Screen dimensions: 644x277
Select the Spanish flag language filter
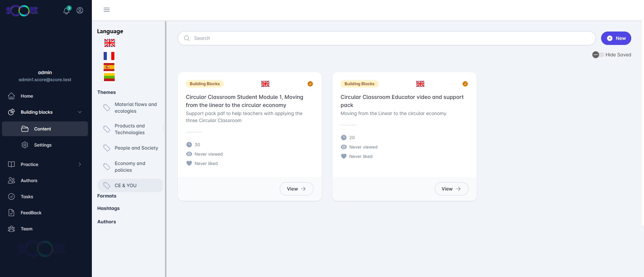109,67
